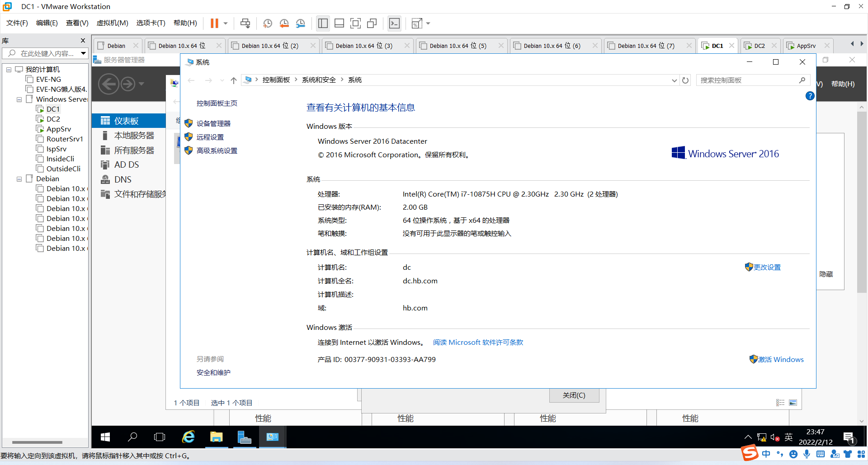
Task: Click the 搜索控制面板 search field
Action: tap(748, 80)
